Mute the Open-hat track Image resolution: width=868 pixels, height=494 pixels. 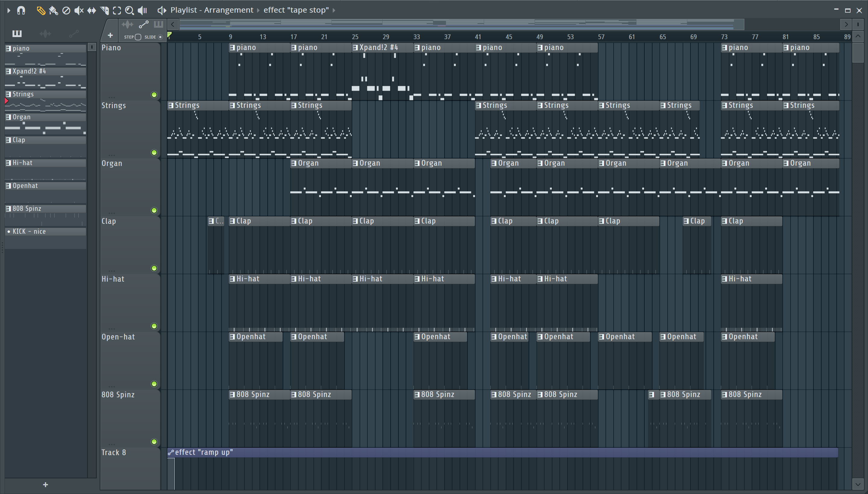(x=154, y=384)
